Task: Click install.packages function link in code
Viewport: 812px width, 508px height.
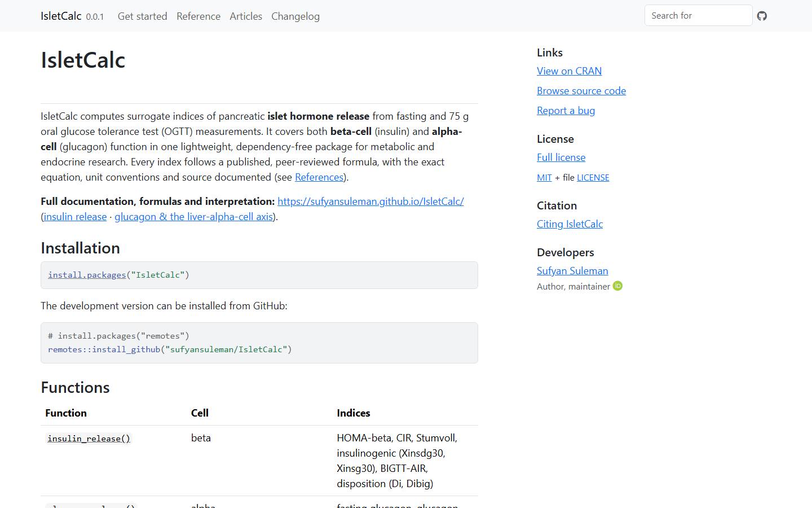Action: click(x=87, y=275)
